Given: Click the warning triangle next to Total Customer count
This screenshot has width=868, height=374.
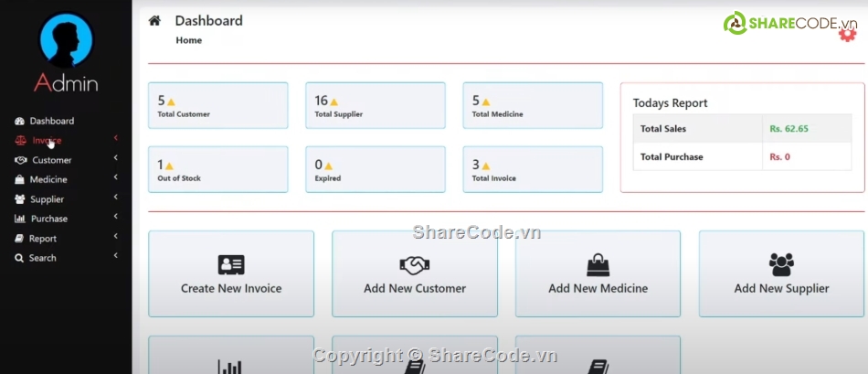Looking at the screenshot, I should tap(171, 102).
